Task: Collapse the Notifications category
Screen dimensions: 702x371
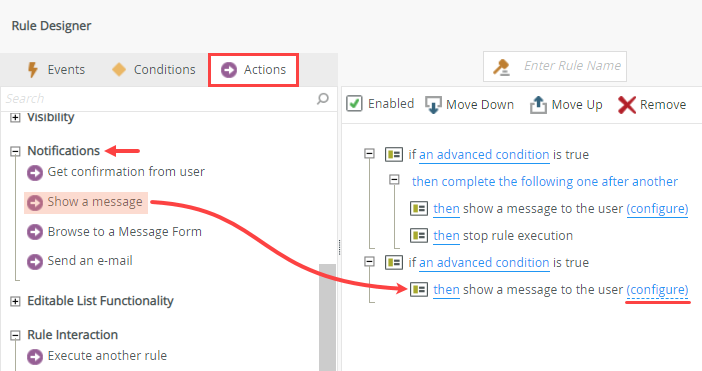Action: pyautogui.click(x=15, y=151)
